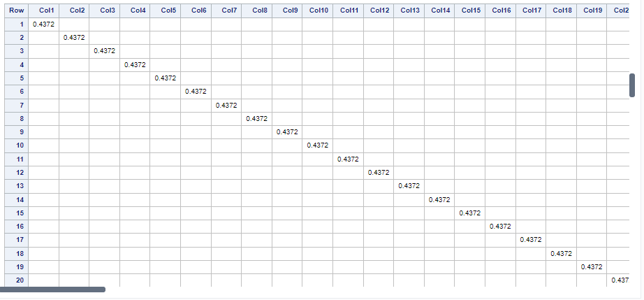Click the Row header cell
This screenshot has width=644, height=300.
(15, 10)
